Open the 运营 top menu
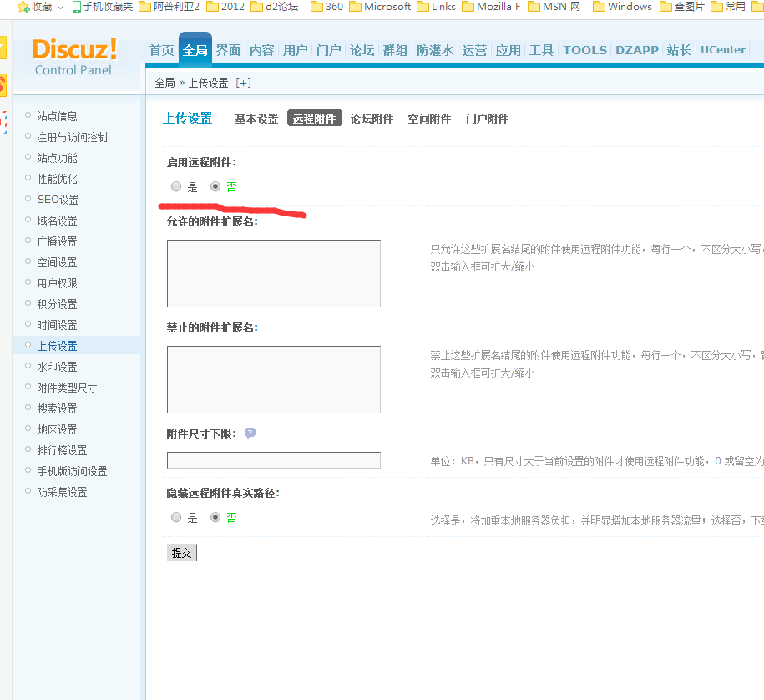The height and width of the screenshot is (700, 764). pyautogui.click(x=474, y=50)
